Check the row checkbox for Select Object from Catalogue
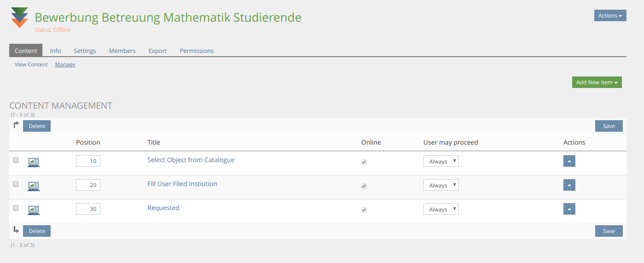 16,160
